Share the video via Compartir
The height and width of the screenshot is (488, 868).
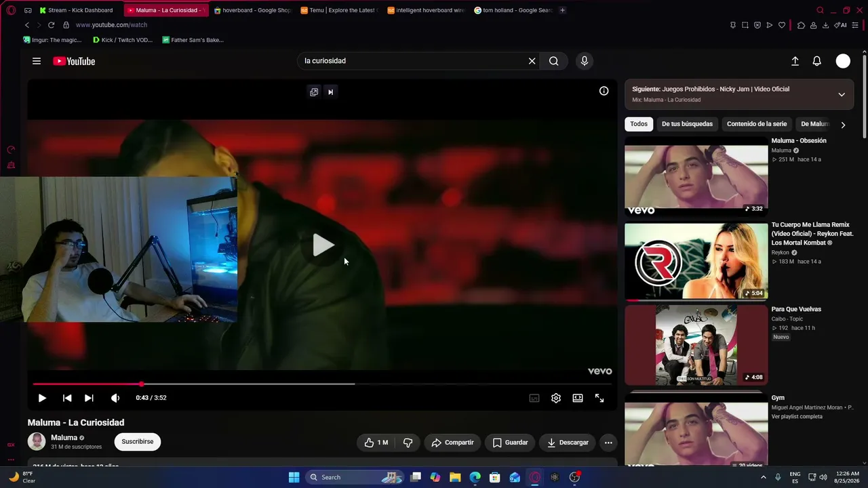[x=452, y=443]
